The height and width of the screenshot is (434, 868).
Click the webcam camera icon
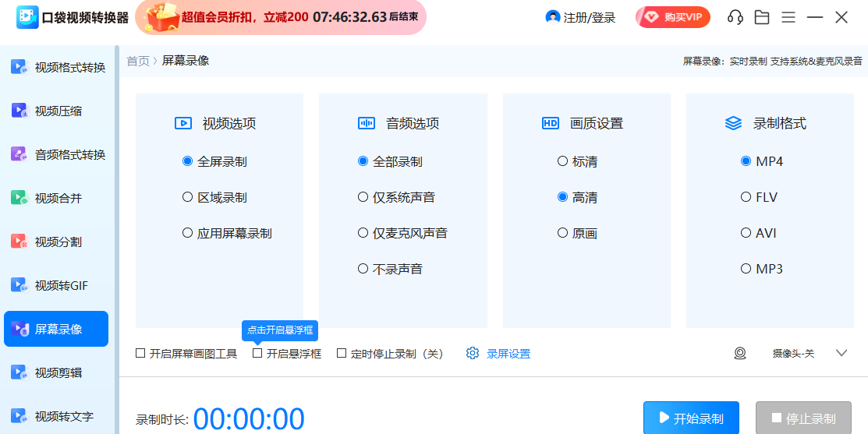click(740, 354)
